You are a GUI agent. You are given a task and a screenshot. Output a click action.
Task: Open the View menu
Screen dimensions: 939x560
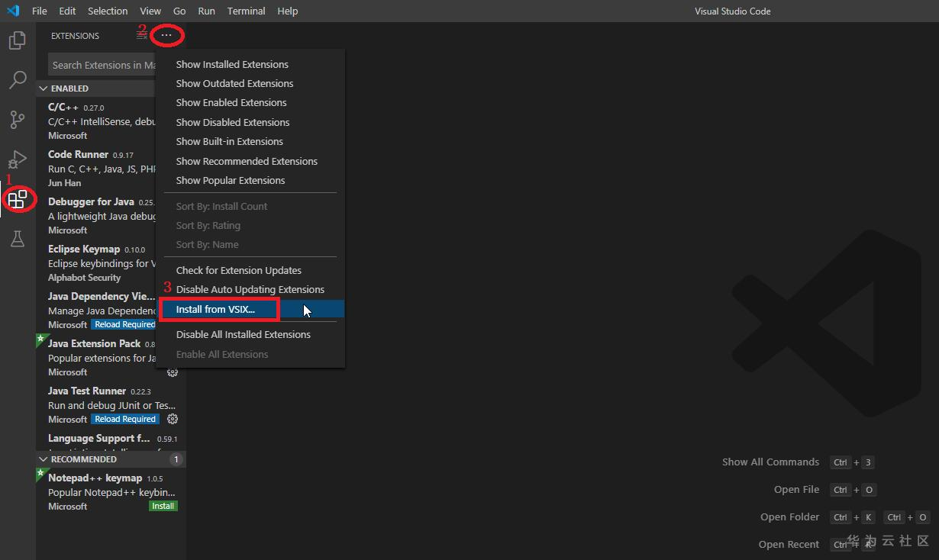click(150, 11)
